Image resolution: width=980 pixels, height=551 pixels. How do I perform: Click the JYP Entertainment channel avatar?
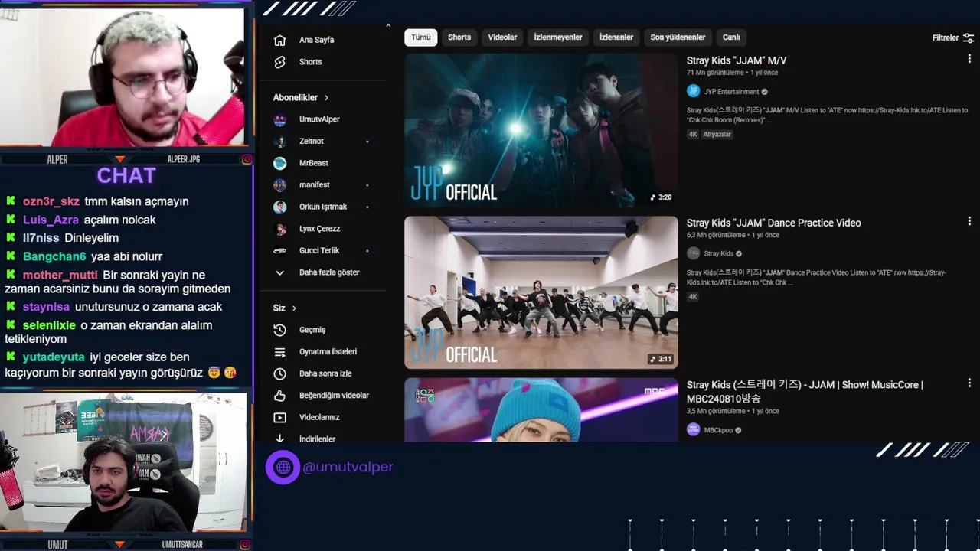pos(693,91)
